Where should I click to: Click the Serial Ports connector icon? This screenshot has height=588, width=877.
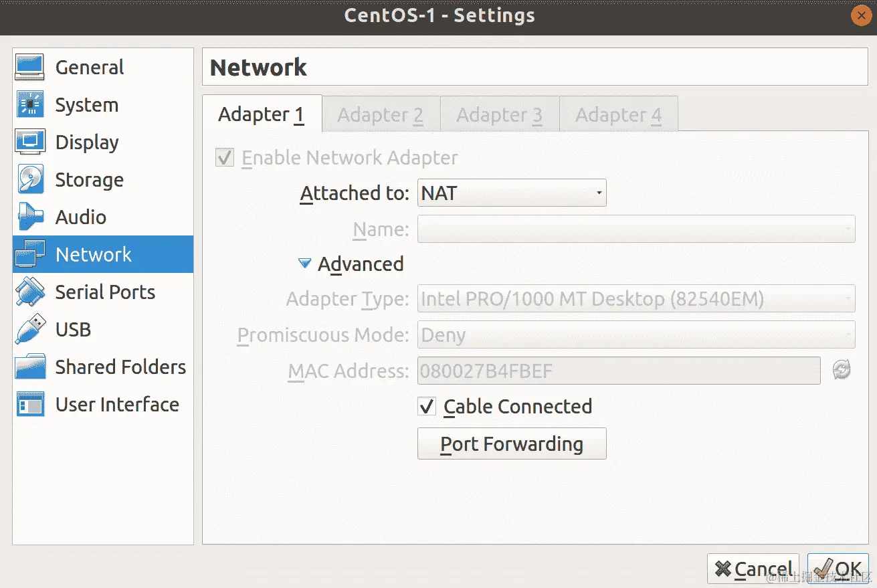click(29, 292)
